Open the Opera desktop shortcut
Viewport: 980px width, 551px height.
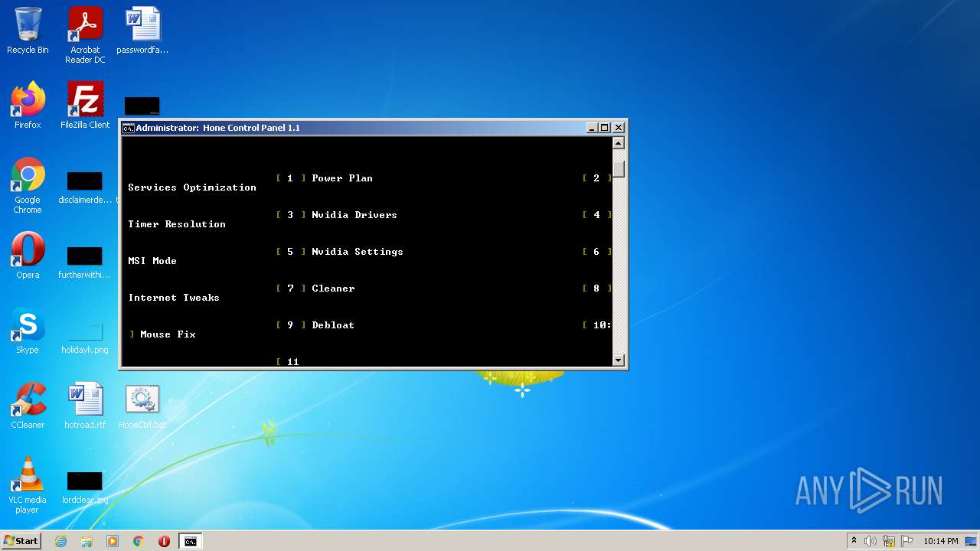click(x=28, y=256)
